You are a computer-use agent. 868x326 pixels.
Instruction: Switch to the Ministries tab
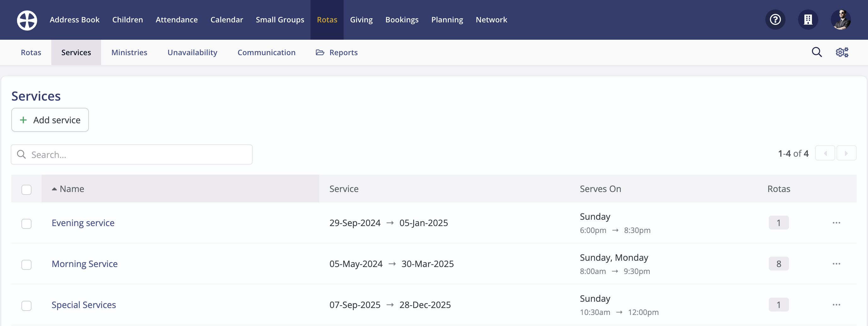coord(129,52)
